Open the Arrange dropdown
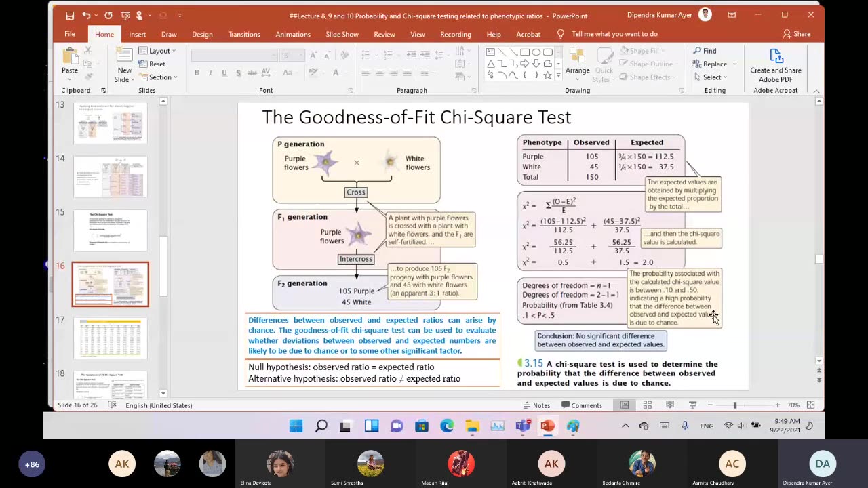 click(577, 64)
